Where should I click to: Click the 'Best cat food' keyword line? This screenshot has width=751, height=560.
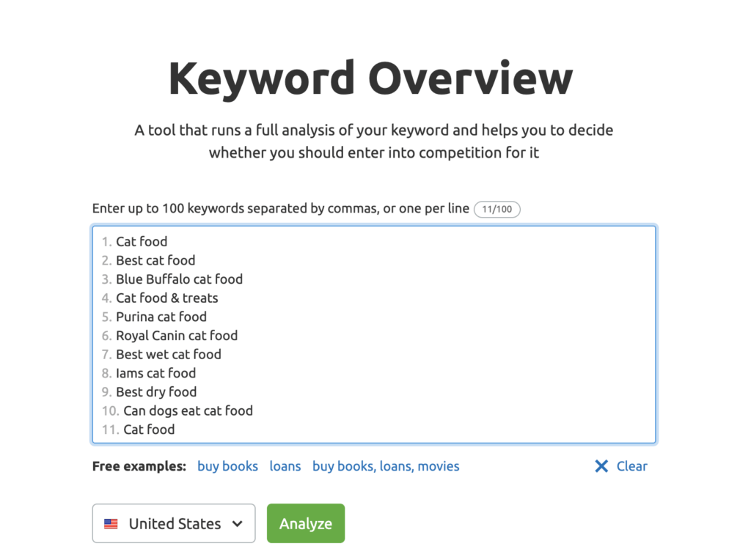pyautogui.click(x=155, y=260)
